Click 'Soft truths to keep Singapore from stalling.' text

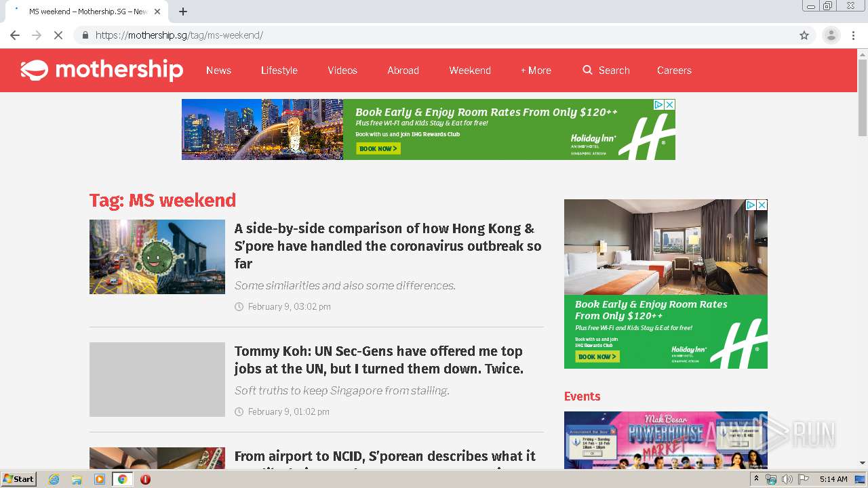342,390
